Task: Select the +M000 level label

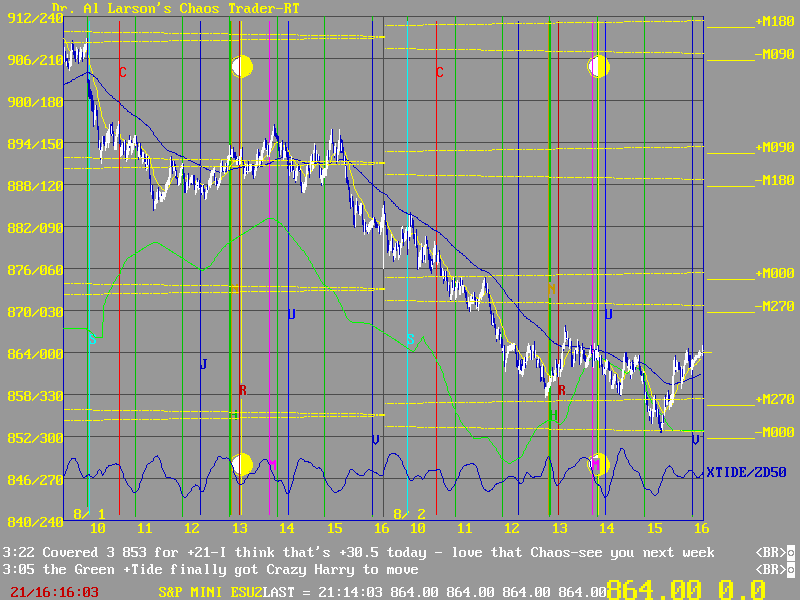Action: [775, 273]
